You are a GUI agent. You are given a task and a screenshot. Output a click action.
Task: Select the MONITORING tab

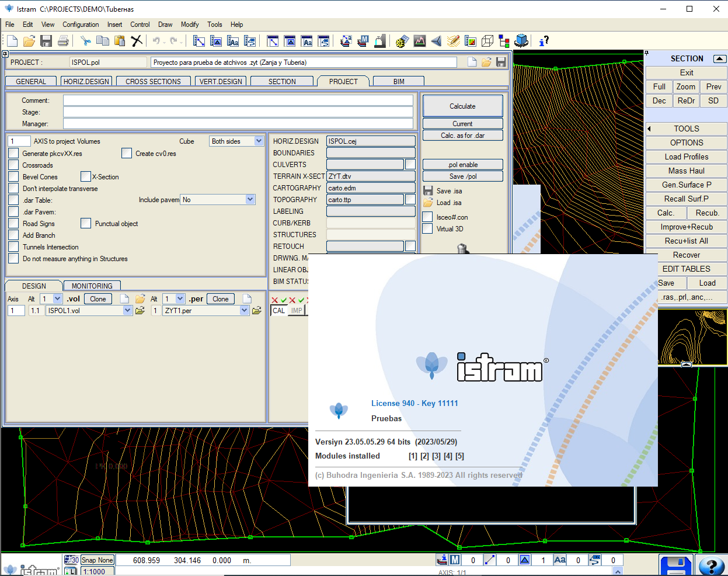pos(92,286)
